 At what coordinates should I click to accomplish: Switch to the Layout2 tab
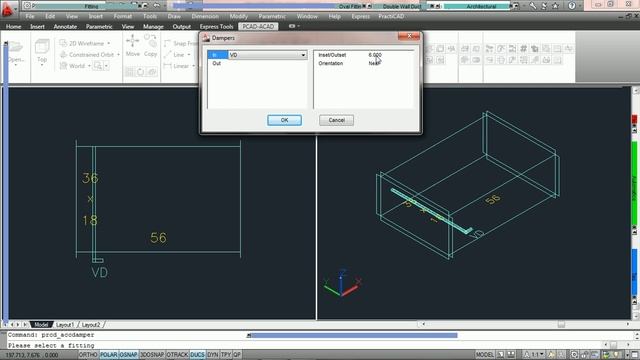pyautogui.click(x=91, y=325)
